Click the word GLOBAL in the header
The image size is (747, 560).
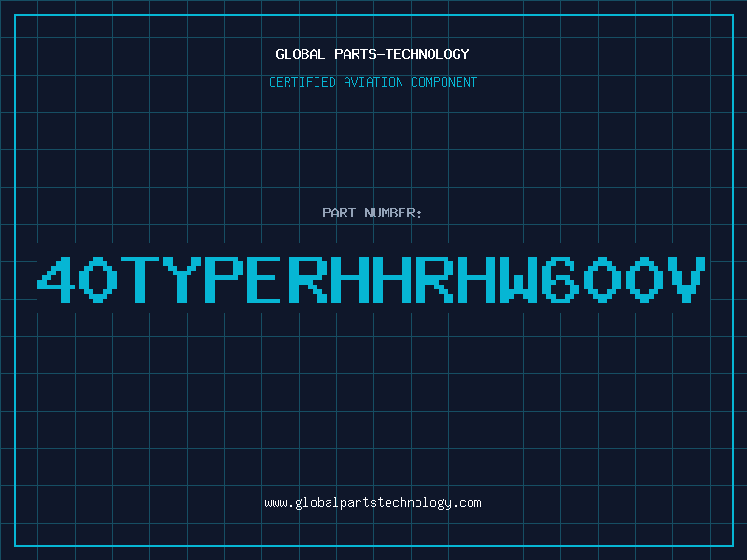click(x=301, y=54)
